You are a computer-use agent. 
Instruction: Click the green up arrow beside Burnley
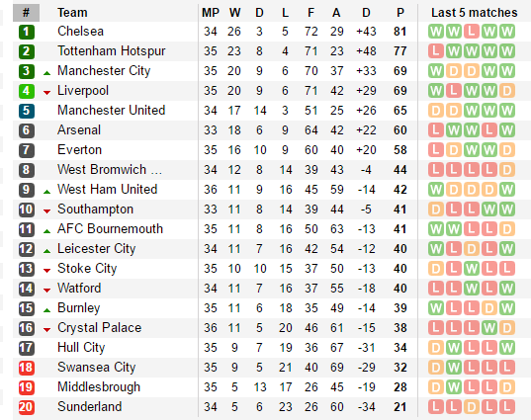click(x=47, y=310)
